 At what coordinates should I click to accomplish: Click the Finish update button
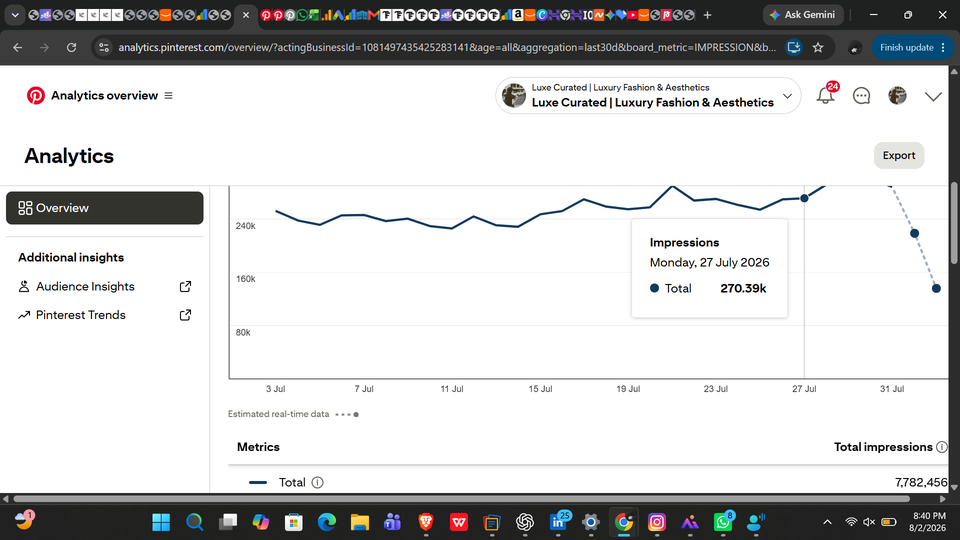[x=912, y=47]
